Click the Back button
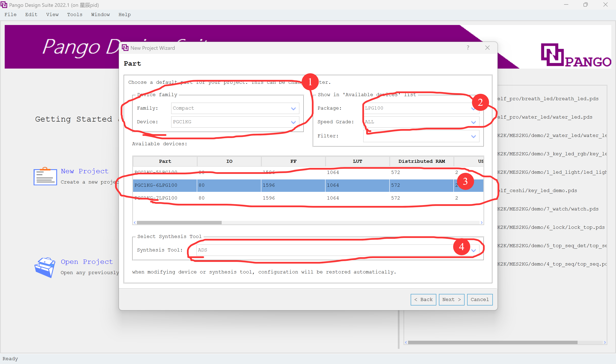The height and width of the screenshot is (364, 616). click(423, 299)
